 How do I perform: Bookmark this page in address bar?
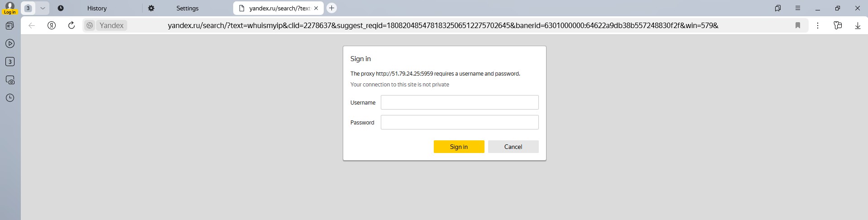(x=797, y=25)
